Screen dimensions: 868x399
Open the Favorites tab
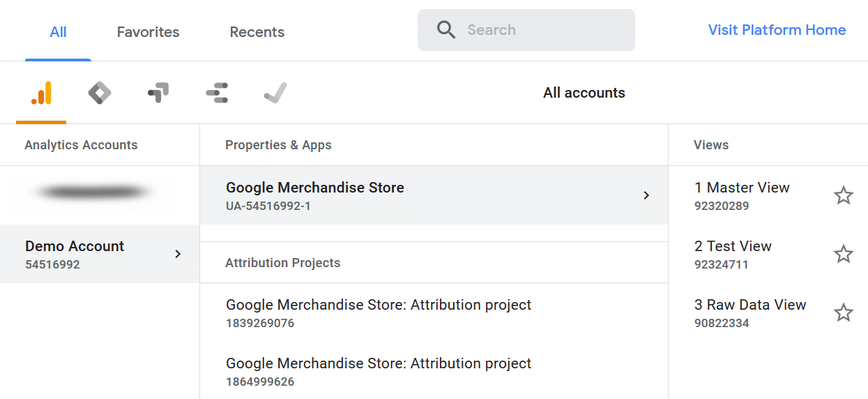[x=148, y=32]
